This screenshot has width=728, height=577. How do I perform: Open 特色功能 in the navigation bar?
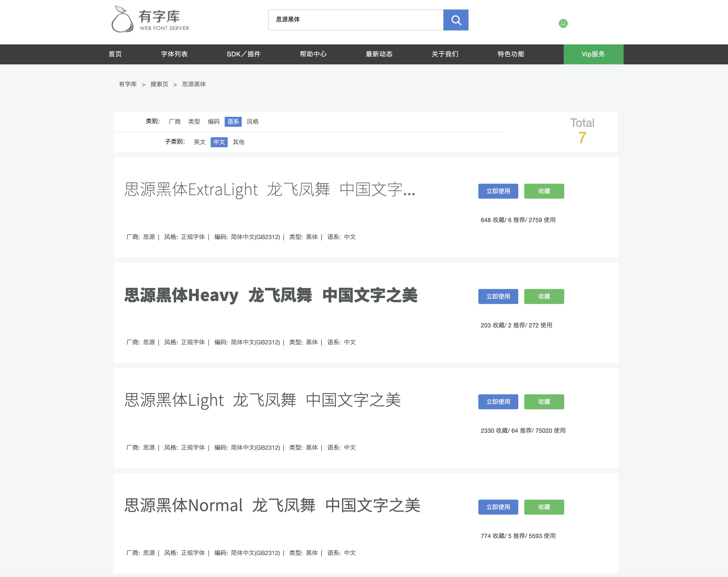click(511, 54)
